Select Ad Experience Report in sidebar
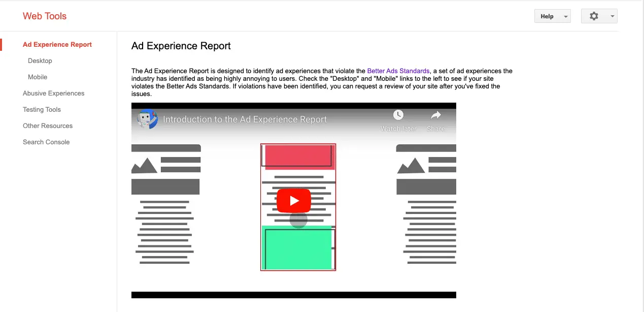644x312 pixels. click(57, 45)
